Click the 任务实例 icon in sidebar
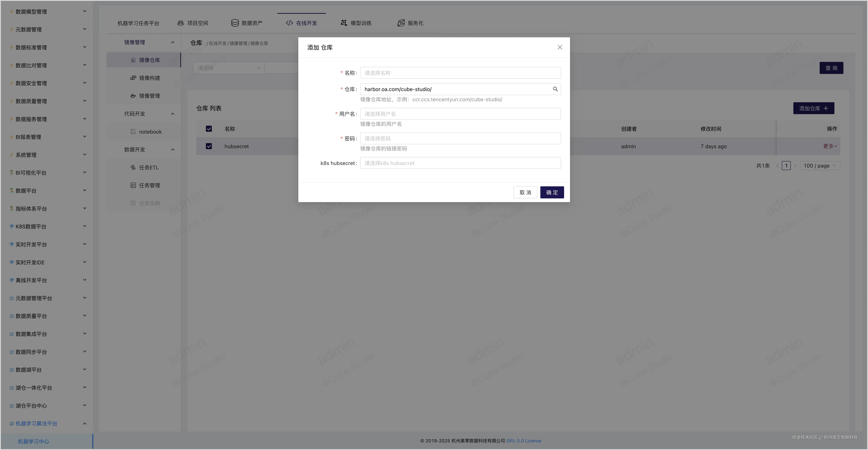The image size is (868, 450). [133, 203]
